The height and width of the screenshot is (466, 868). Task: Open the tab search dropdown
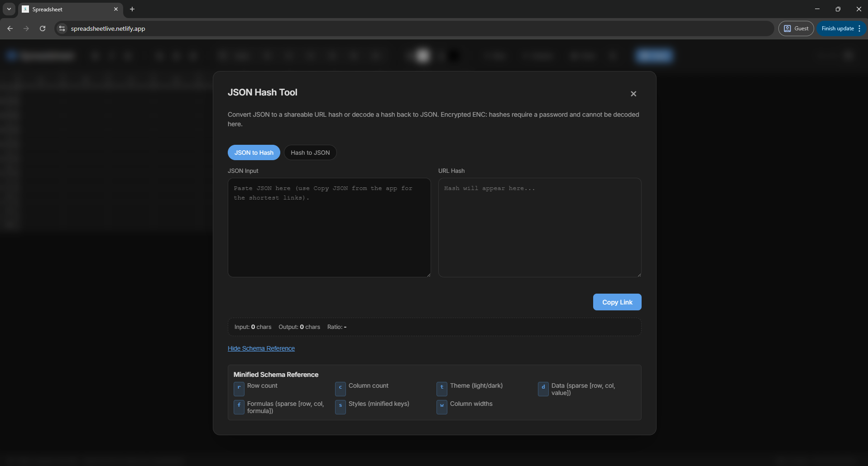tap(9, 9)
